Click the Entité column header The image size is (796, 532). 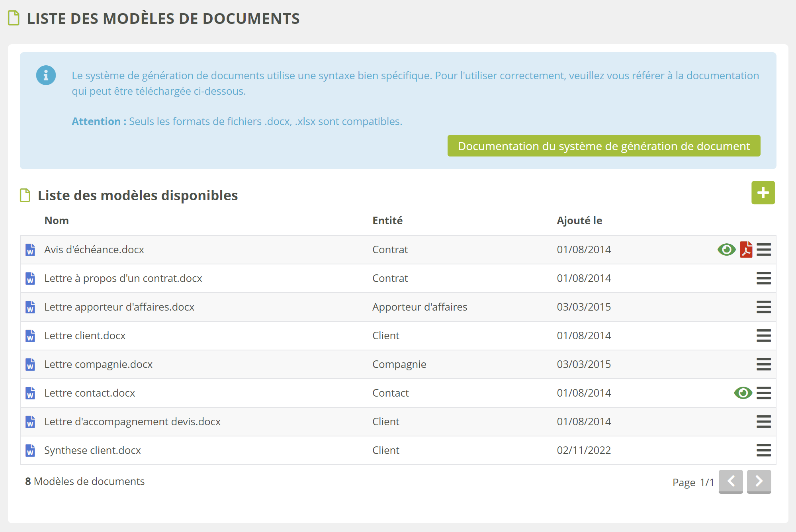tap(387, 221)
